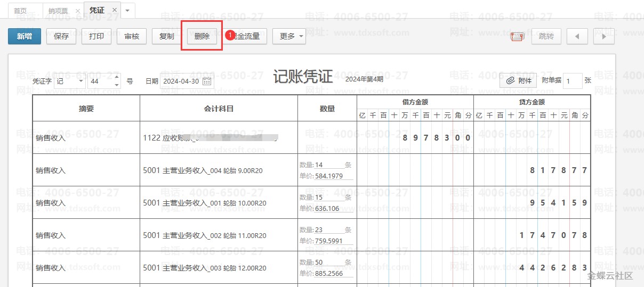
Task: Click the keyboard shortcut icon in toolbar
Action: coord(517,37)
